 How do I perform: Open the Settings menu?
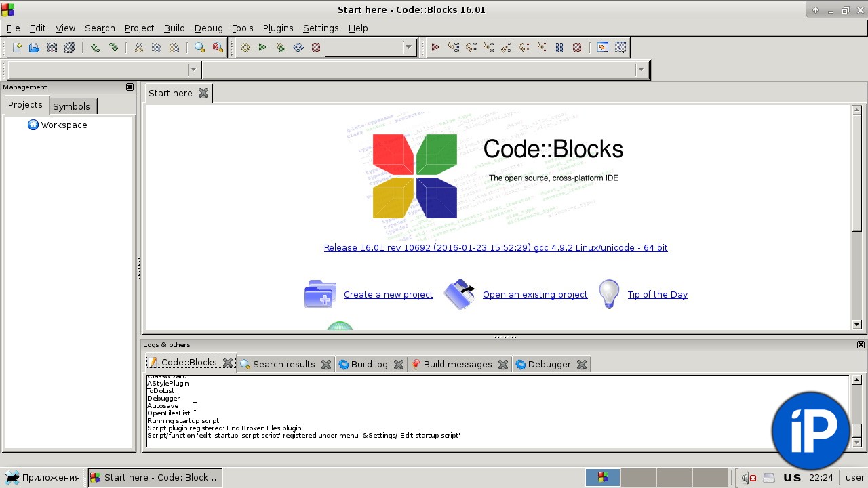coord(321,28)
